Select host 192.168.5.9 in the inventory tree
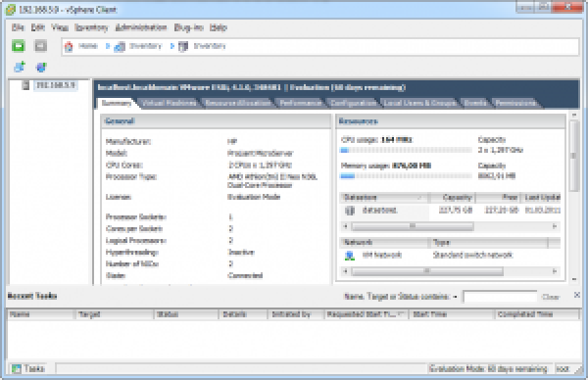The height and width of the screenshot is (380, 588). 56,85
